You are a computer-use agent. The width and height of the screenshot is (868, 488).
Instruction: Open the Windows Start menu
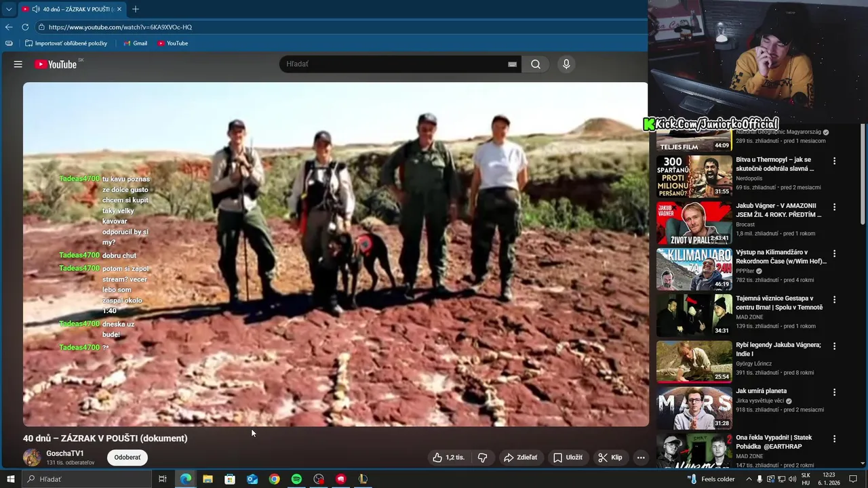[x=11, y=479]
